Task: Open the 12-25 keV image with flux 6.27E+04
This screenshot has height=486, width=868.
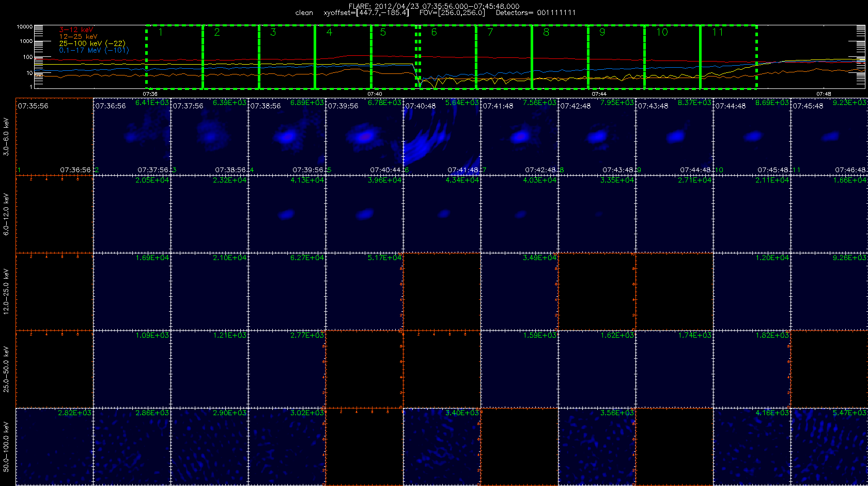Action: [x=287, y=292]
